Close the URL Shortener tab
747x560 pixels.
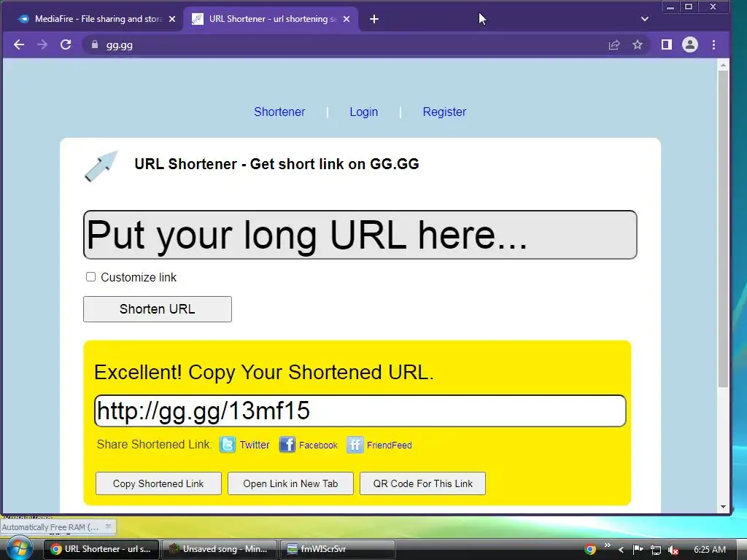[x=347, y=19]
